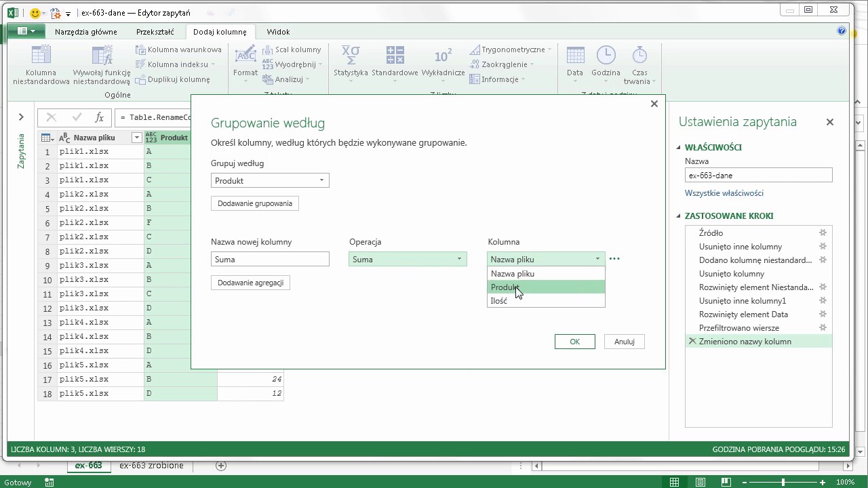Viewport: 868px width, 488px height.
Task: Switch to Przekształć tab
Action: 155,32
